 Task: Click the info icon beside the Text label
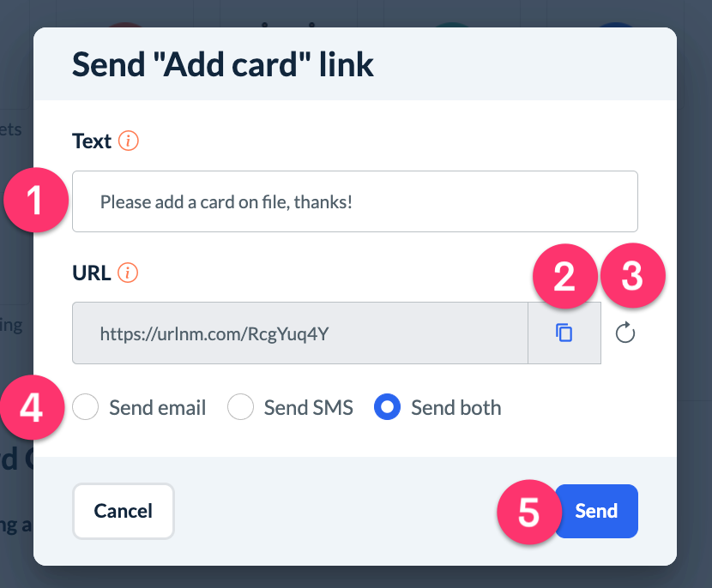pos(129,141)
